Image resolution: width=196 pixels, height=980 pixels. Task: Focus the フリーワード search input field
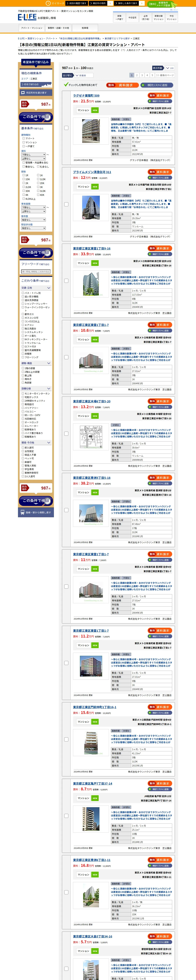(x=36, y=272)
